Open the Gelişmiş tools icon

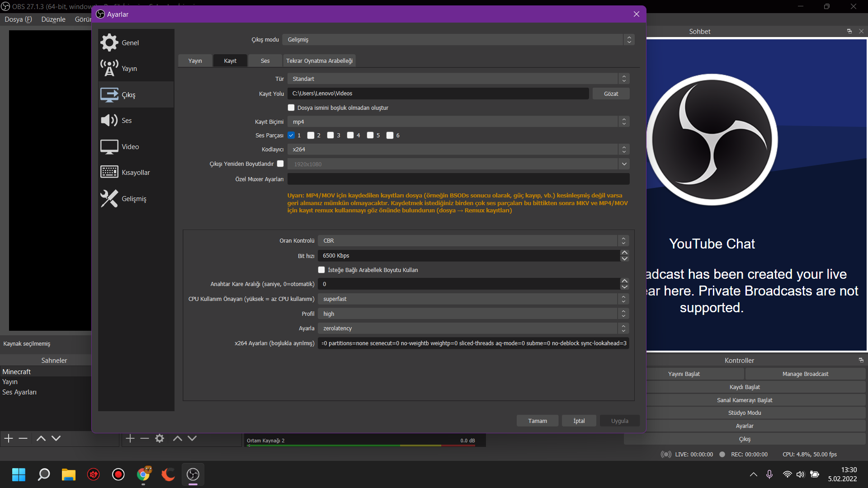[109, 198]
